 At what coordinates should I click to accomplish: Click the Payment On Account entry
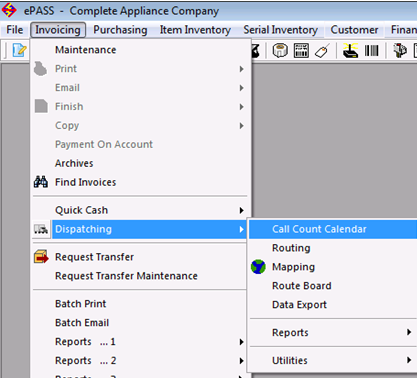pos(104,144)
